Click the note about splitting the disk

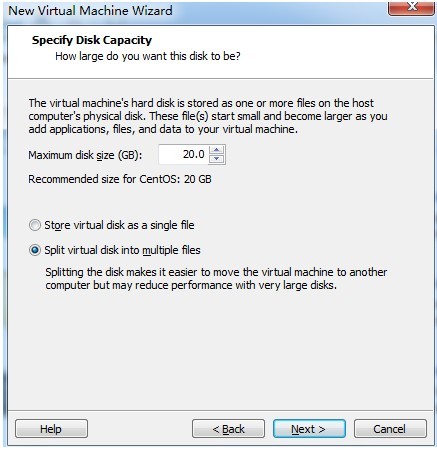pos(216,279)
